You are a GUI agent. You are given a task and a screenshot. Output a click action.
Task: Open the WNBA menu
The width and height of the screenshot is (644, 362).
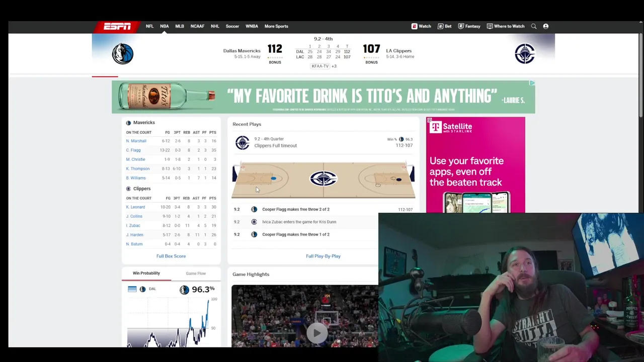[x=252, y=26]
